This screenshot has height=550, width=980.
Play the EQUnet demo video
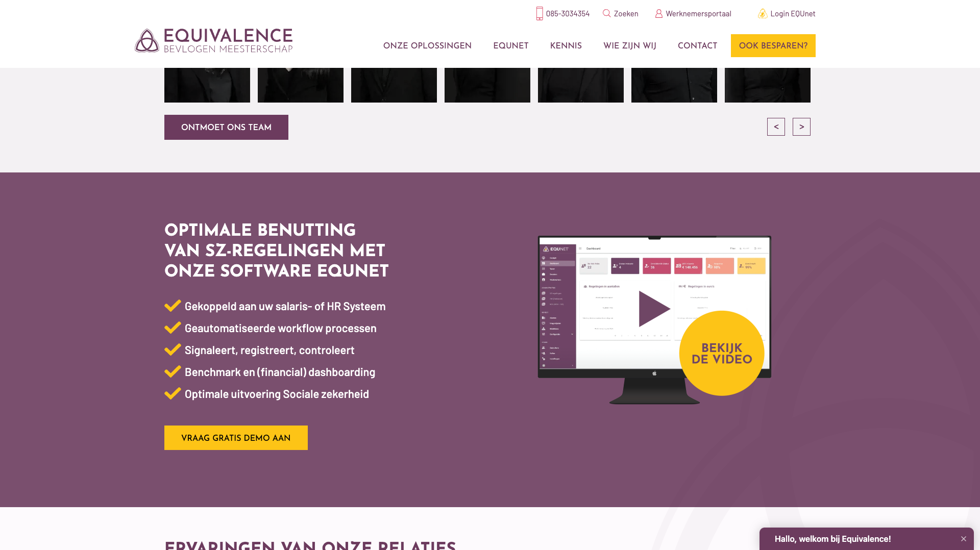(654, 309)
